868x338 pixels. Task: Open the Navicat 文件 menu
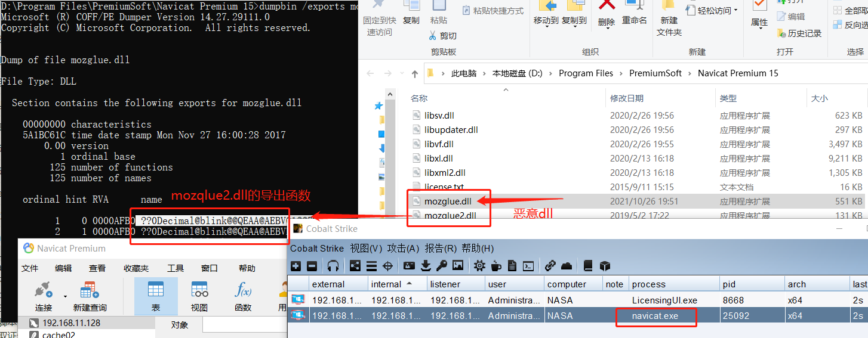click(x=30, y=268)
